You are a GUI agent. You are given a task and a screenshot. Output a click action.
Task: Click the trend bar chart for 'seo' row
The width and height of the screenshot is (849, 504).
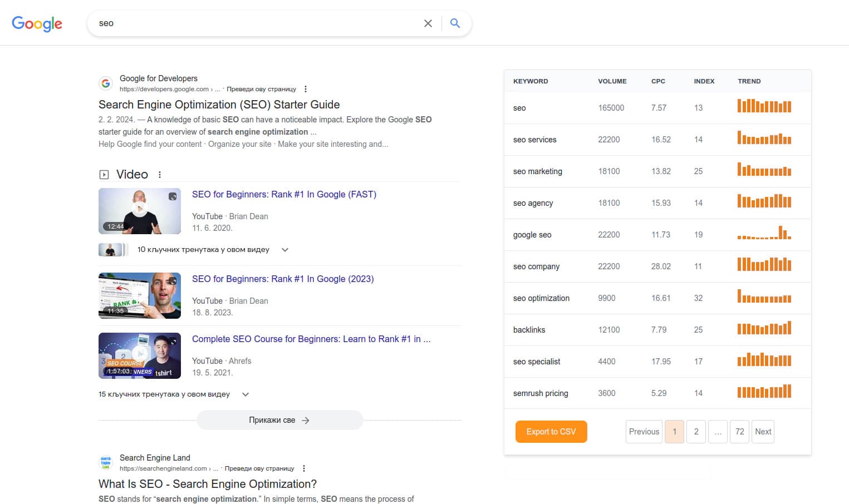click(x=764, y=106)
